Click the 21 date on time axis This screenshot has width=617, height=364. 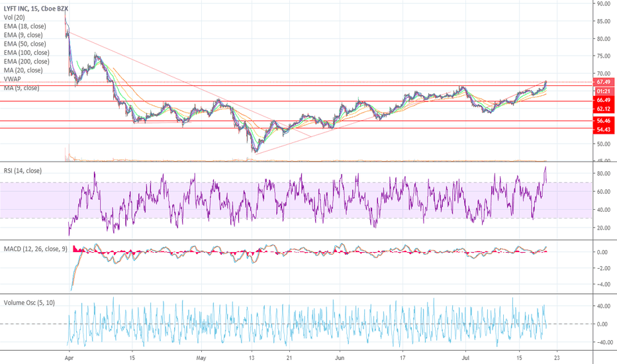tap(289, 358)
